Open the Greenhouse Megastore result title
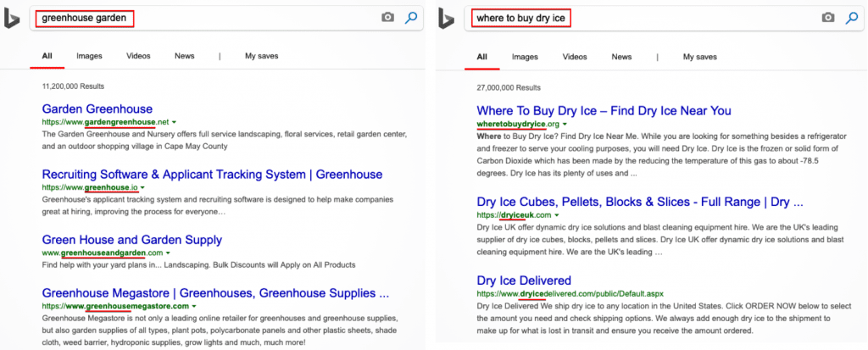Viewport: 868px width, 350px height. [216, 292]
